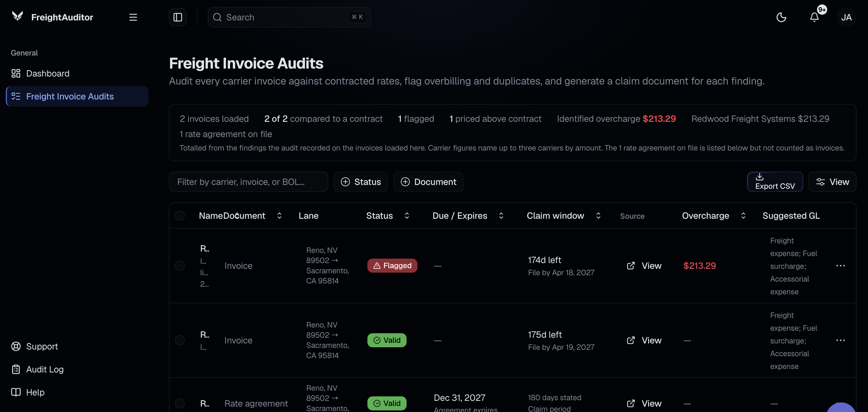Click the "Redwood Freight Systems $213.29" summary
868x412 pixels.
click(x=760, y=119)
